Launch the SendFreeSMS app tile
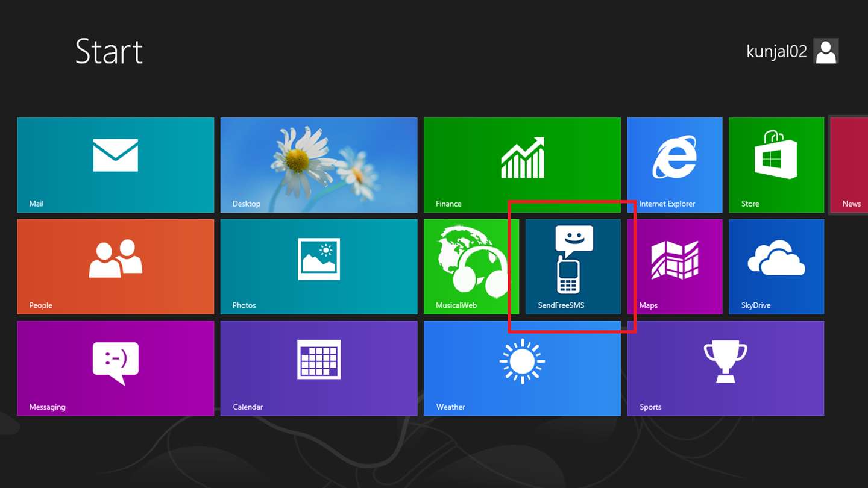868x488 pixels. click(x=573, y=266)
